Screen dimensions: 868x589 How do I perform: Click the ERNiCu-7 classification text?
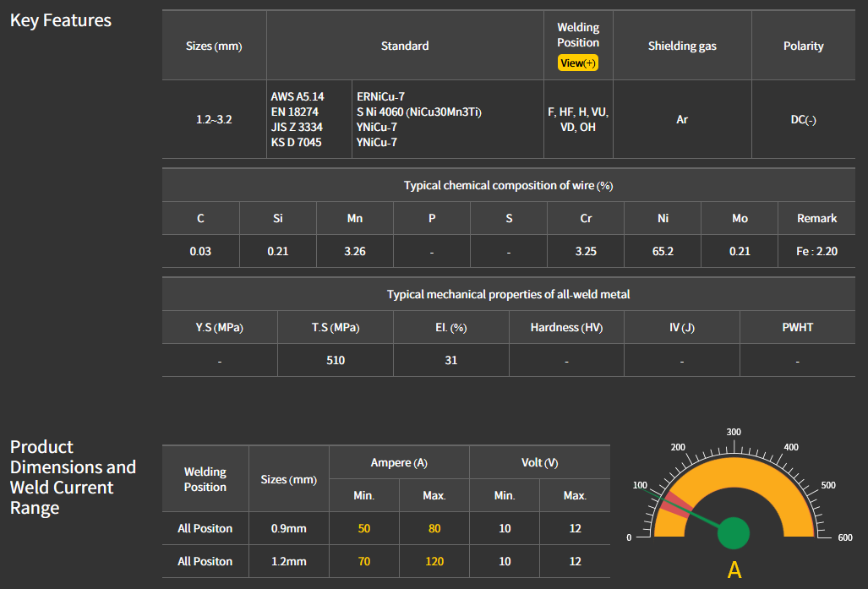380,97
